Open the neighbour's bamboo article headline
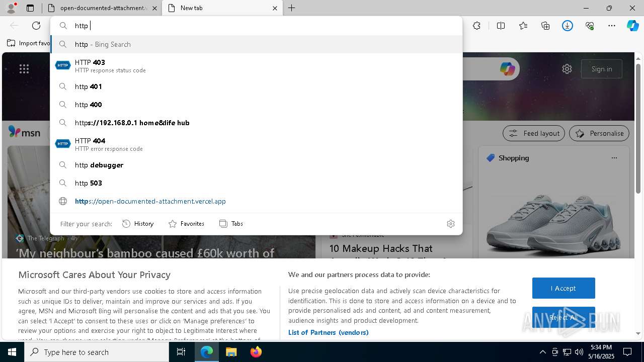644x362 pixels. (145, 253)
